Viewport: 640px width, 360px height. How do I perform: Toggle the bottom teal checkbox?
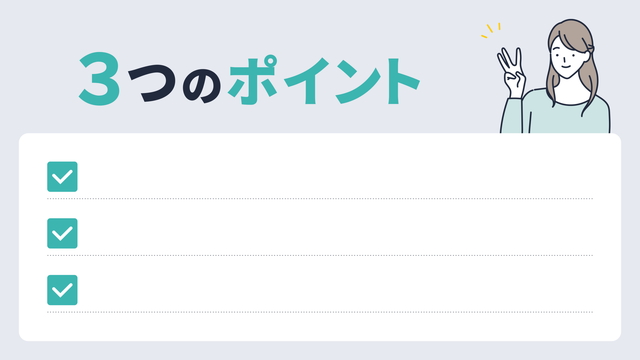[62, 290]
